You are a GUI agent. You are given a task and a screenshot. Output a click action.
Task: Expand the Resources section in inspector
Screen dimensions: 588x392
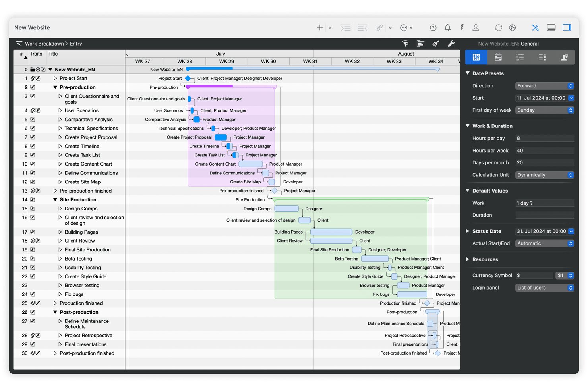click(x=468, y=259)
